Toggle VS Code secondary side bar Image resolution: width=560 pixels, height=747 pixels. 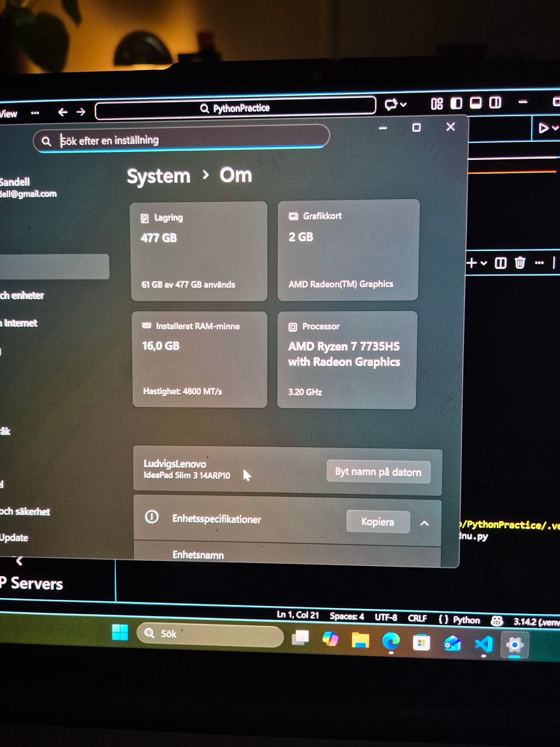[x=495, y=103]
